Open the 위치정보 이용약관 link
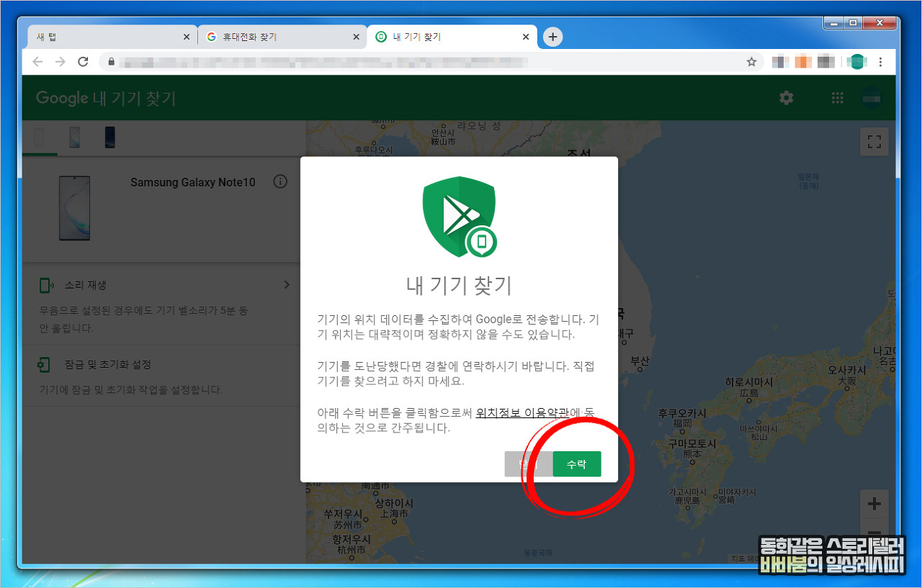Screen dimensions: 922x588 (522, 413)
